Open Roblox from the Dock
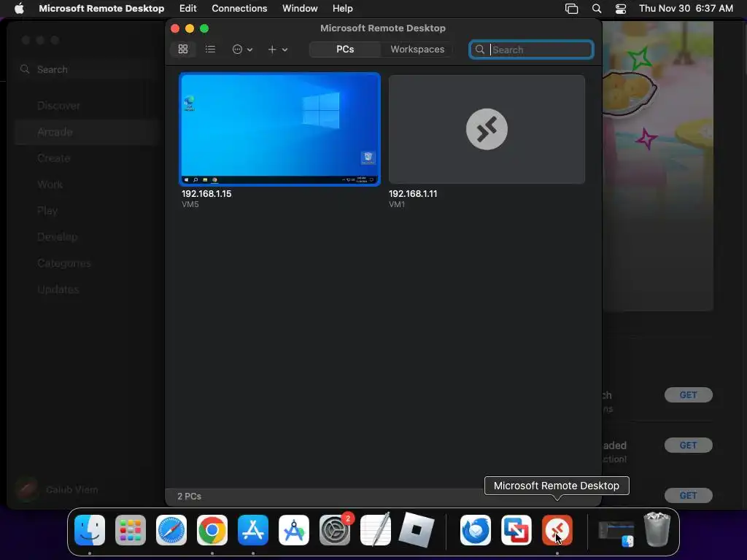 [x=417, y=530]
